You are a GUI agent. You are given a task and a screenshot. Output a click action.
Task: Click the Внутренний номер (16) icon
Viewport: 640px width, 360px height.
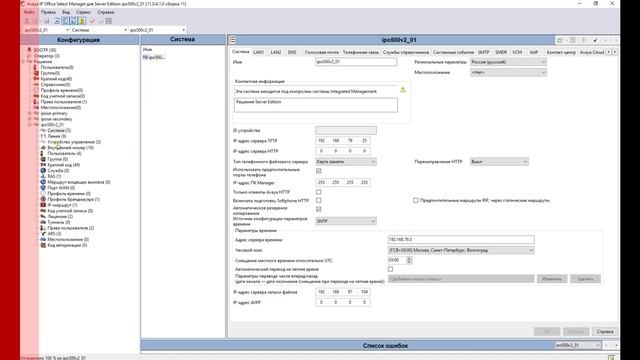click(x=43, y=147)
